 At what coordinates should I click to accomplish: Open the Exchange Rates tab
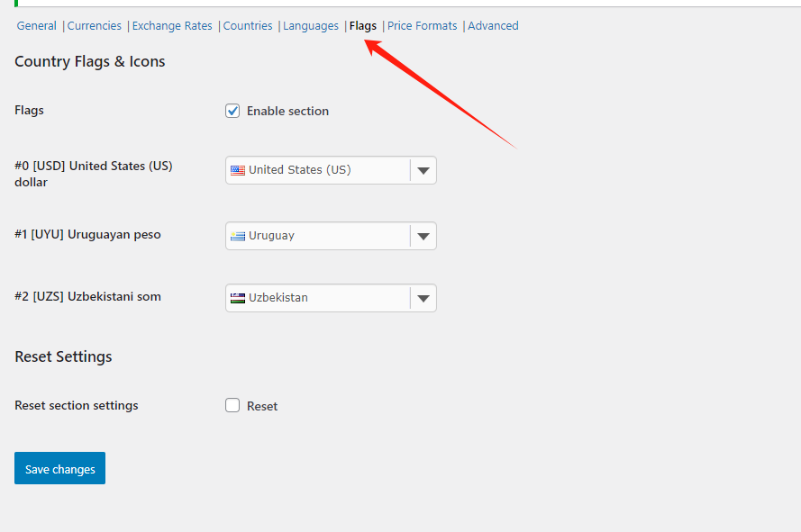click(x=172, y=25)
